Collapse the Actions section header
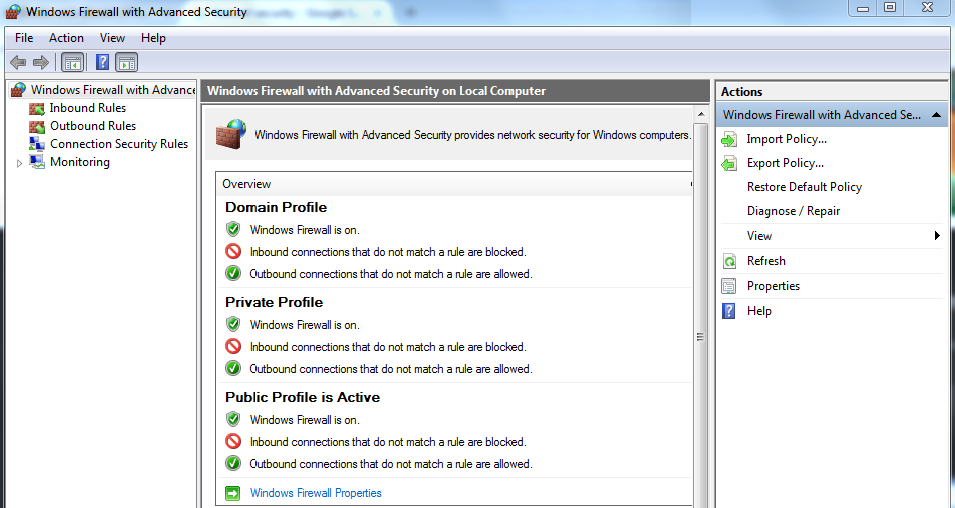Viewport: 955px width, 508px height. 936,115
